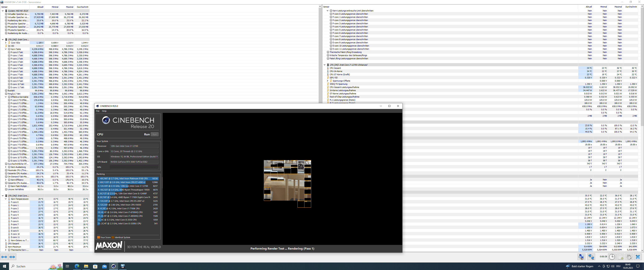Screen dimensions: 644x270
Task: Collapse 'CPU [#0]: Intel Core i7-12700: Enhanced' group
Action: pyautogui.click(x=324, y=65)
